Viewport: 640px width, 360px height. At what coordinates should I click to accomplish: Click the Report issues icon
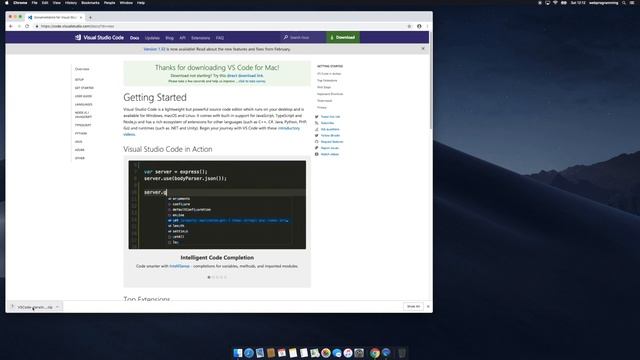[x=317, y=148]
